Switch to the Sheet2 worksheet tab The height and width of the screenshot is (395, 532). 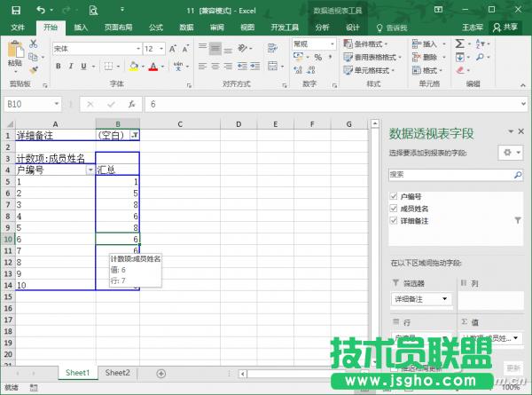[x=117, y=373]
